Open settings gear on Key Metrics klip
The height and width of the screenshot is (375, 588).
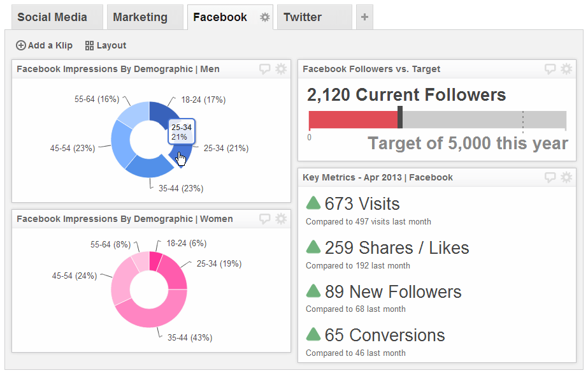click(x=566, y=177)
